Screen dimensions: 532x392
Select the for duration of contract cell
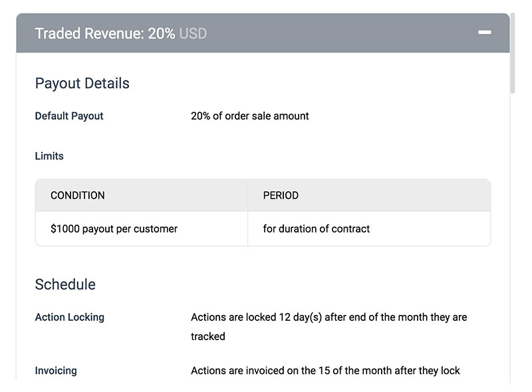tap(316, 229)
